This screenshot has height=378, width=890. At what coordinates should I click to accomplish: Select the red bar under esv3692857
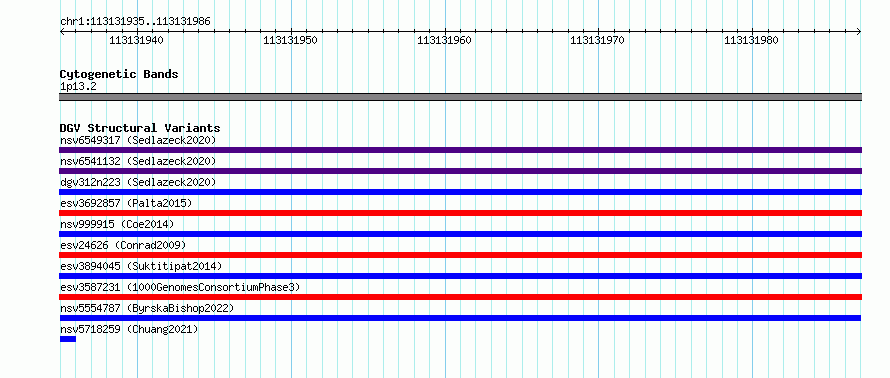pos(460,213)
